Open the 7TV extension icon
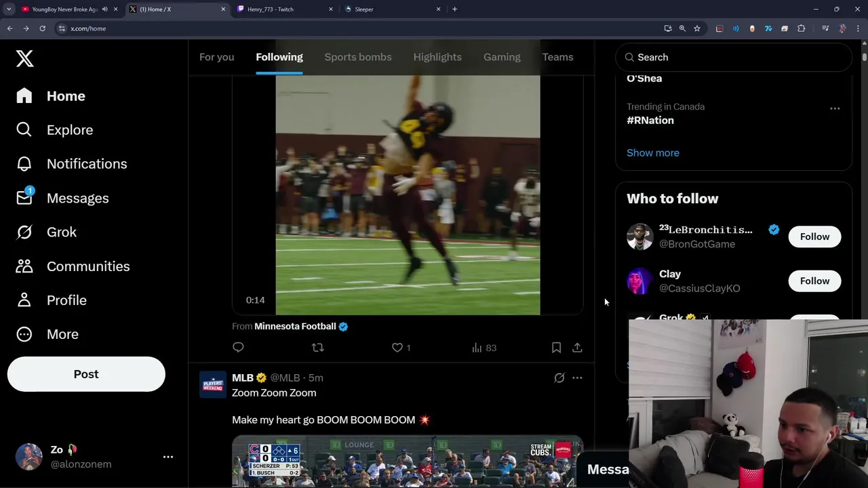The width and height of the screenshot is (868, 488). point(768,28)
